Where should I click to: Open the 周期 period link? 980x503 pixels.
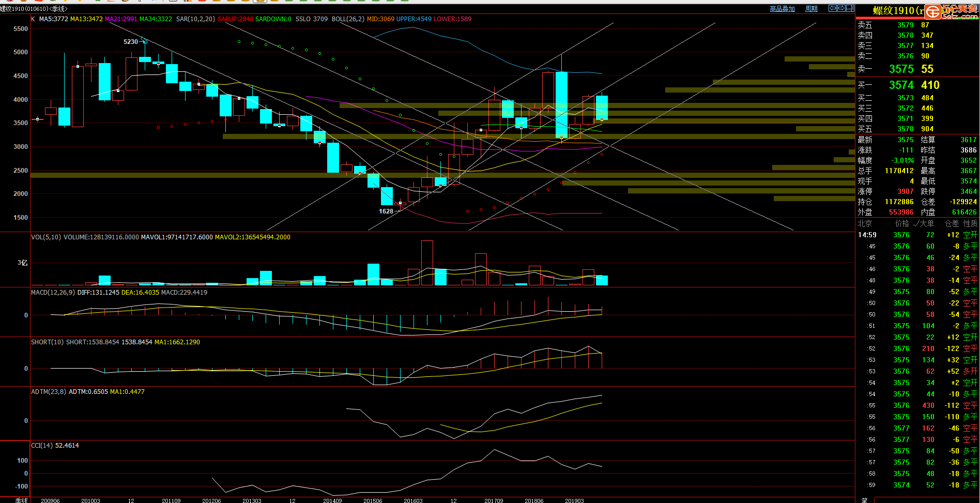coord(811,9)
